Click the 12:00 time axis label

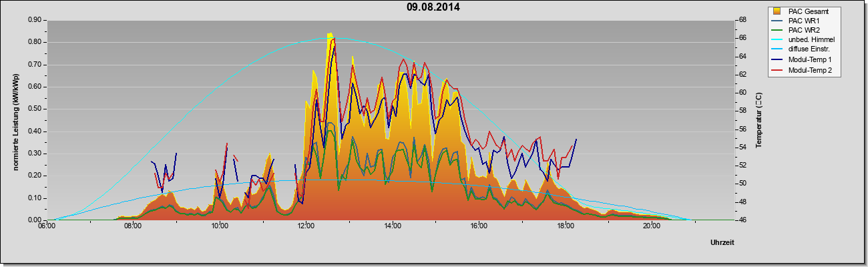point(306,227)
